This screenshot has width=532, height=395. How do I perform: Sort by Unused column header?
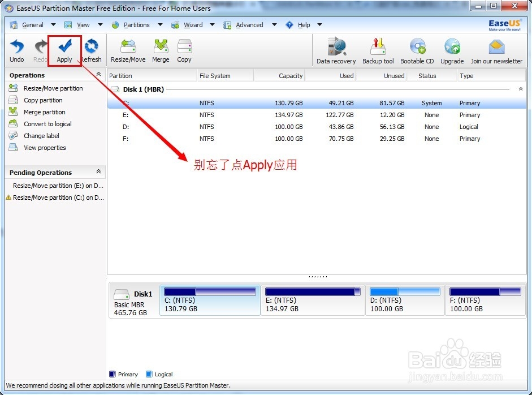[381, 76]
